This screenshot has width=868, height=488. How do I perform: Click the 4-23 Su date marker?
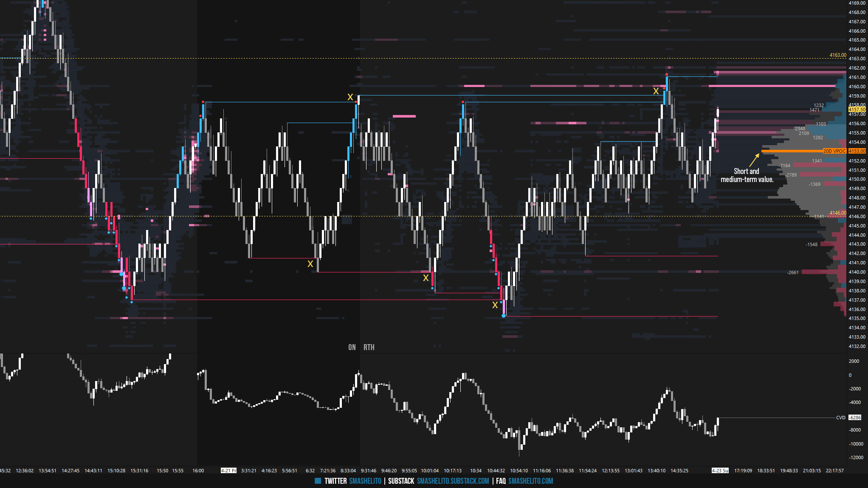[x=720, y=470]
